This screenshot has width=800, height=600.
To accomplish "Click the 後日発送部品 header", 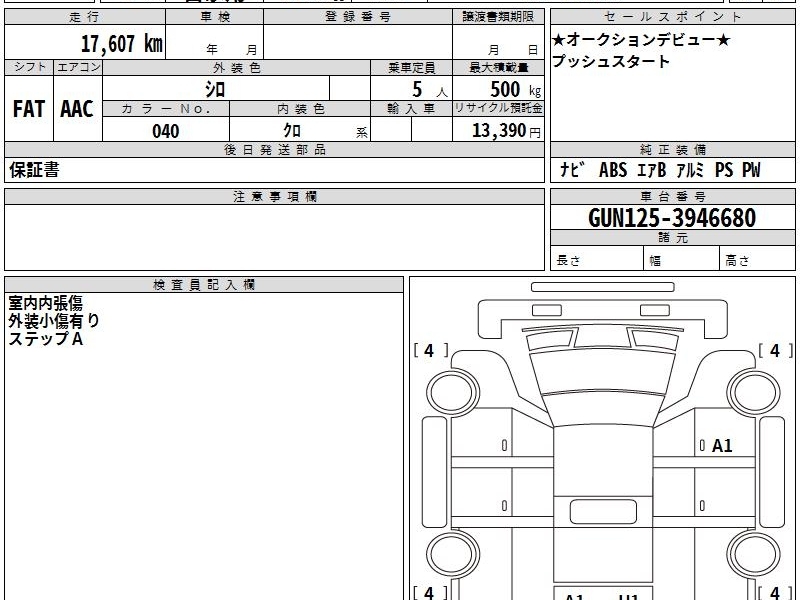I will pos(274,149).
